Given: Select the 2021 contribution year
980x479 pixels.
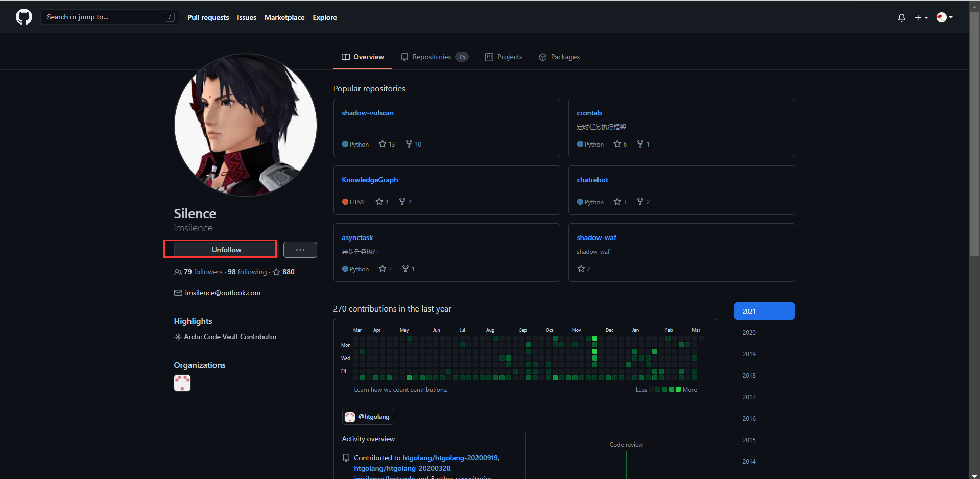Looking at the screenshot, I should point(764,311).
